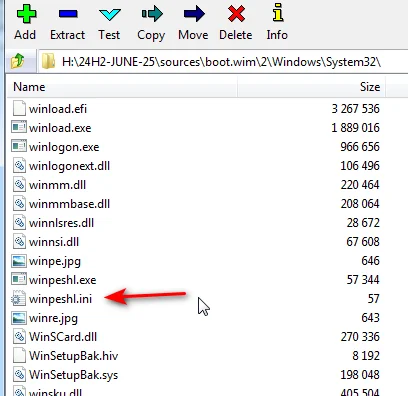Select winmm.dll in the list
Viewport: 409px width, 396px height.
click(57, 185)
